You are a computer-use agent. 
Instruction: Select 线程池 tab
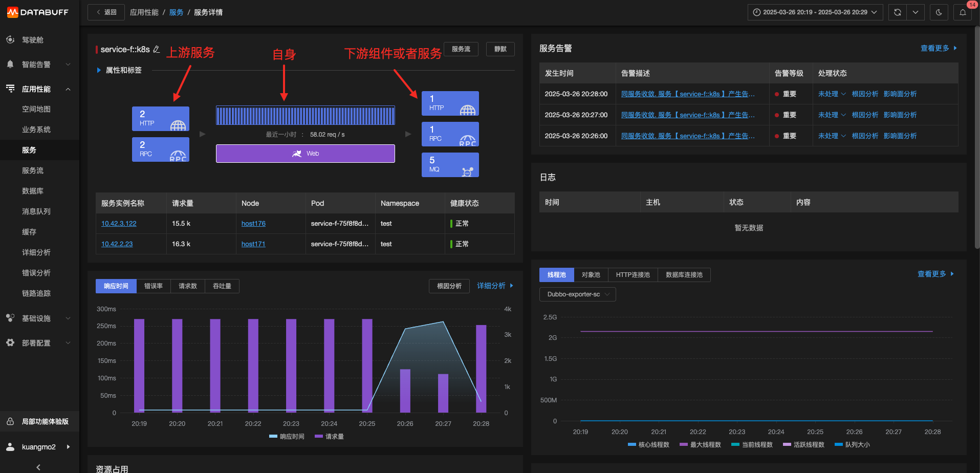pyautogui.click(x=557, y=275)
